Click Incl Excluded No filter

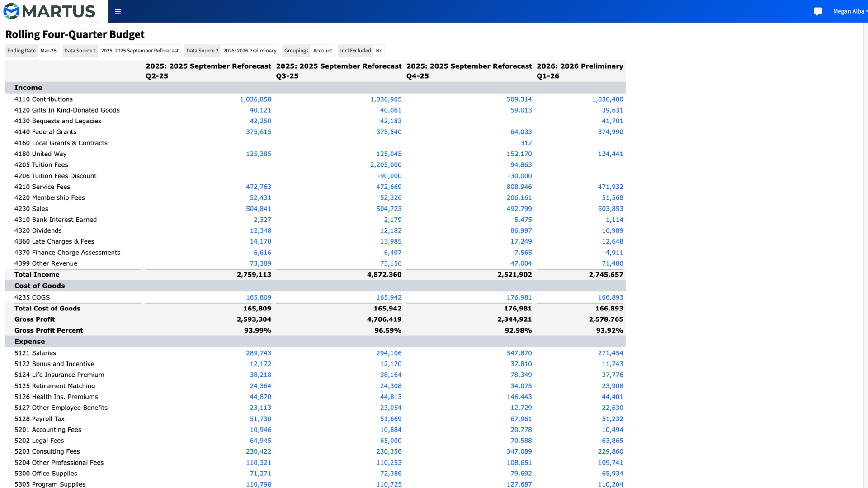click(x=361, y=51)
